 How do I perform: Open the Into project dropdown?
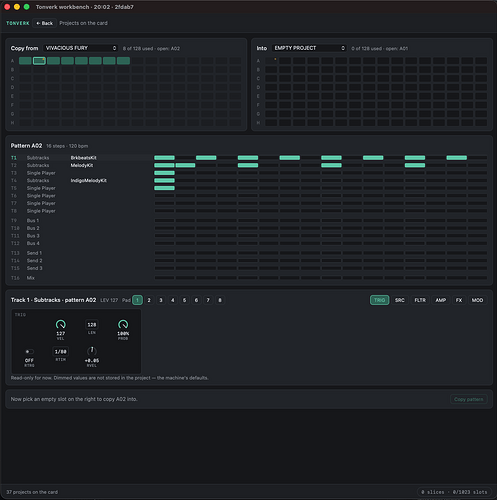point(309,48)
